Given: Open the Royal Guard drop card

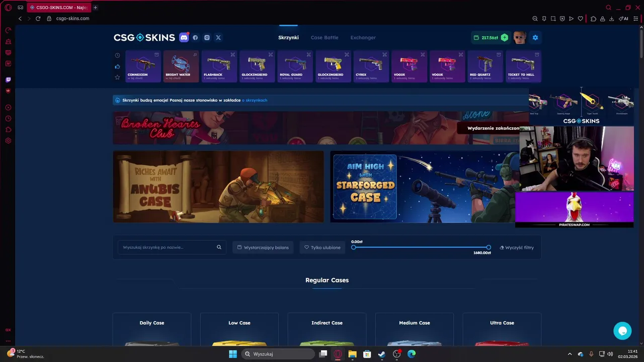Looking at the screenshot, I should (295, 66).
